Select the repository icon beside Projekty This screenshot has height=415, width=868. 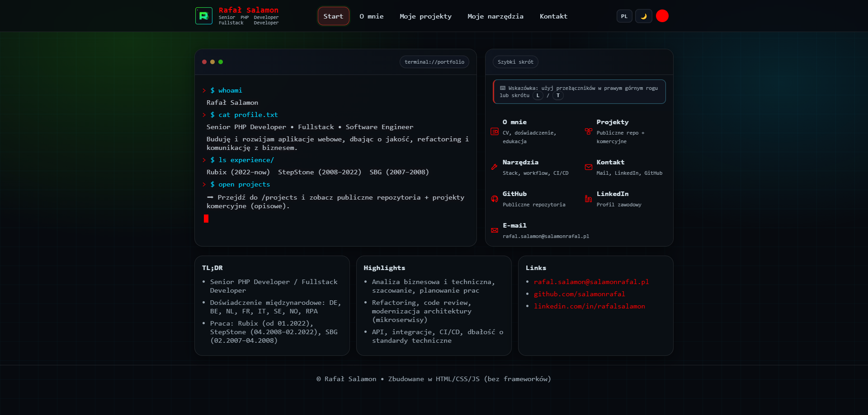(588, 132)
